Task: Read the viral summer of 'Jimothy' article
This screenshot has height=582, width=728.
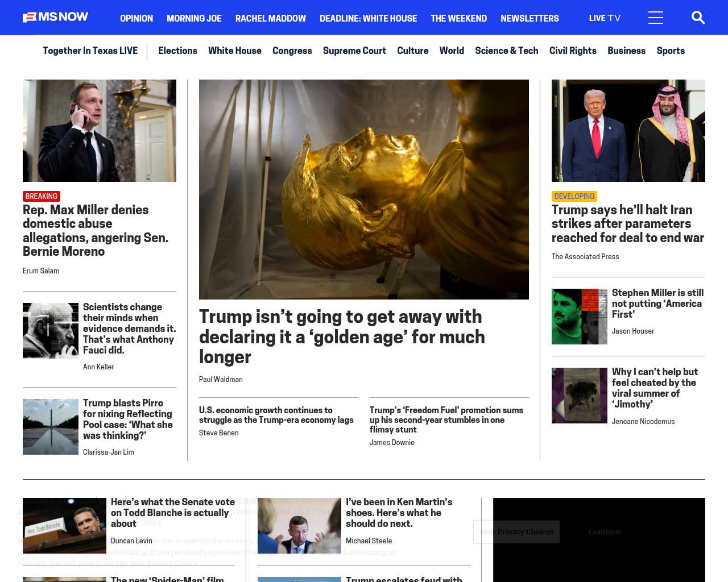Action: [655, 388]
